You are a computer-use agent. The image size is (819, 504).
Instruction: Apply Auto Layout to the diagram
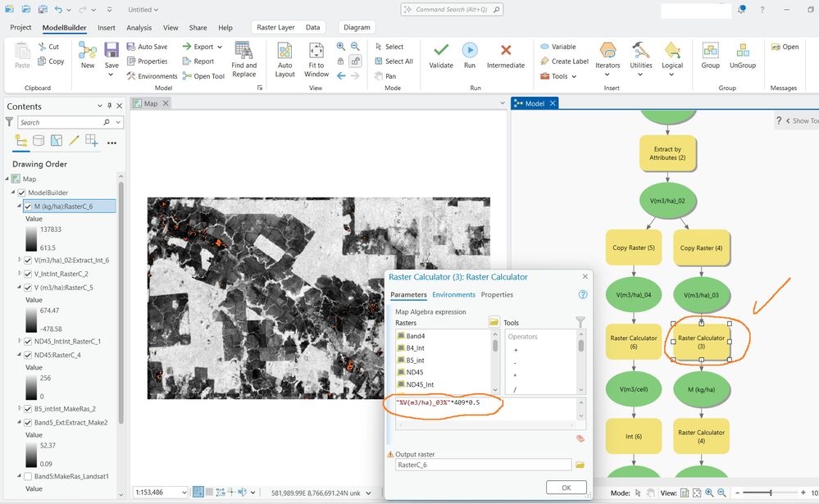(x=284, y=60)
